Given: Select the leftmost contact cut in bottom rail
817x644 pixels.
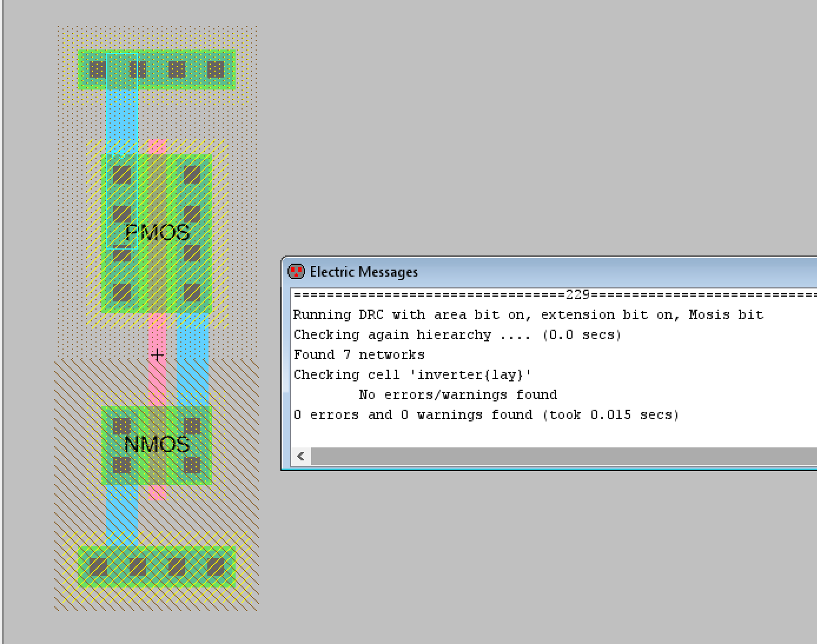Looking at the screenshot, I should (x=98, y=567).
